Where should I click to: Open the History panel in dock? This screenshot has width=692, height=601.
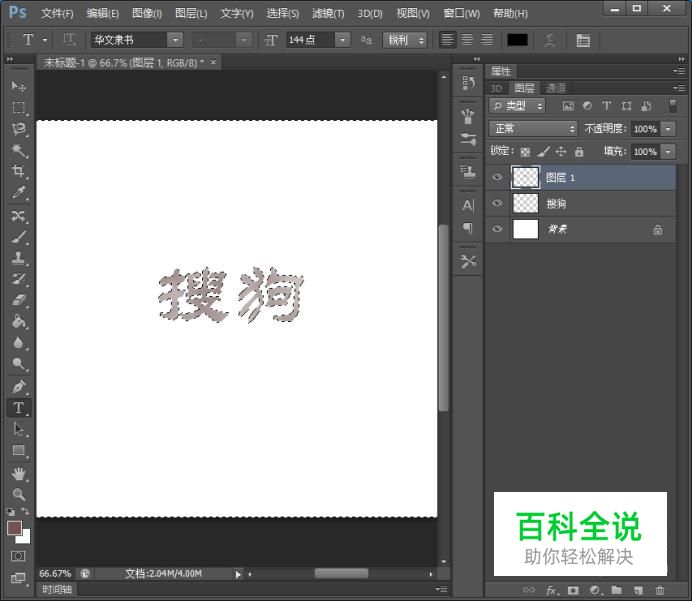point(468,83)
